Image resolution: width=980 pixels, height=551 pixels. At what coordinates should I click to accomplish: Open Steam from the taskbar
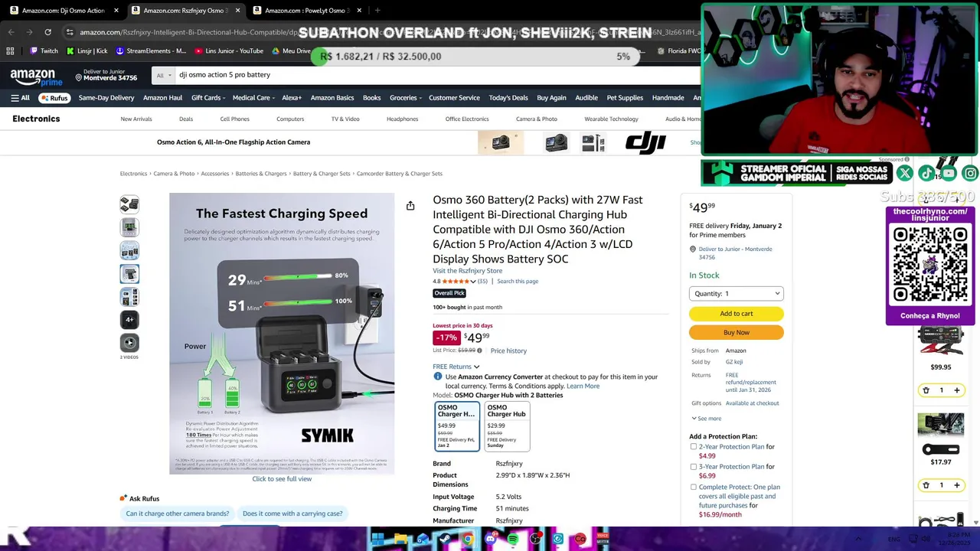point(446,540)
